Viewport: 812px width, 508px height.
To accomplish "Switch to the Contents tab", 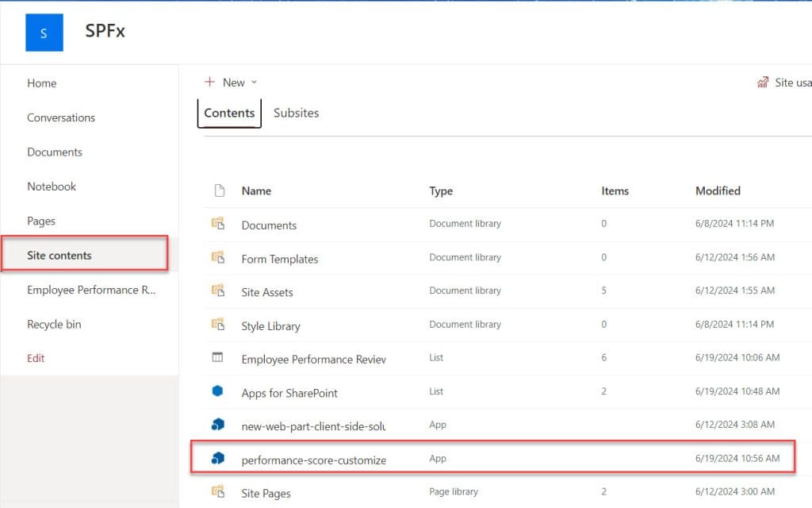I will (229, 113).
